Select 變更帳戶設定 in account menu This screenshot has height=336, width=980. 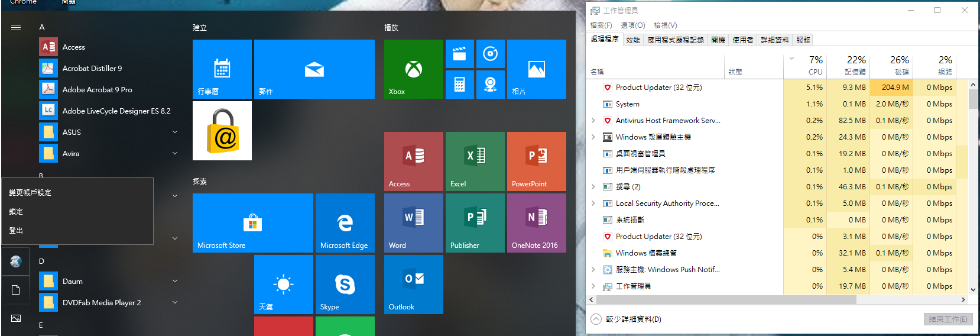click(77, 193)
